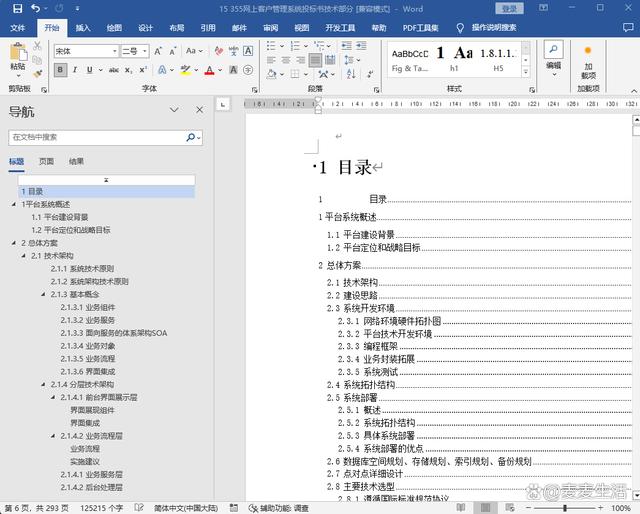The width and height of the screenshot is (640, 514).
Task: Toggle Bold formatting button
Action: click(60, 70)
